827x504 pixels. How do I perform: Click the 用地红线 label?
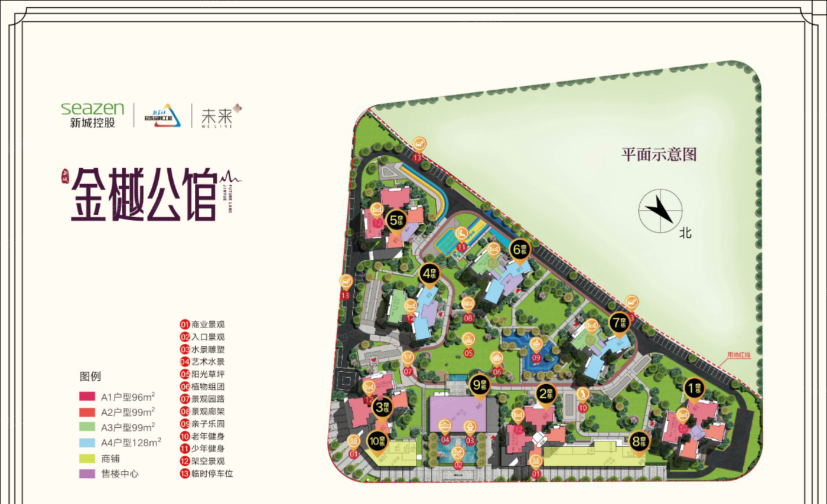738,355
